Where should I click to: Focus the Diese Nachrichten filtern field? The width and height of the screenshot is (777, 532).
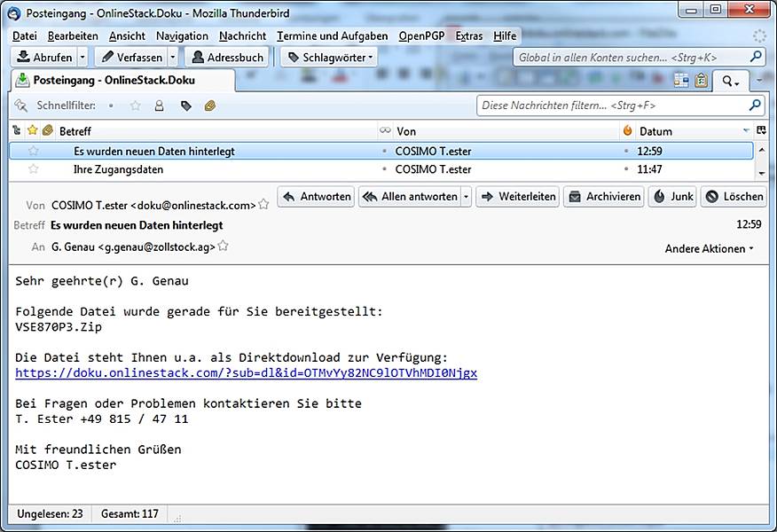coord(620,106)
